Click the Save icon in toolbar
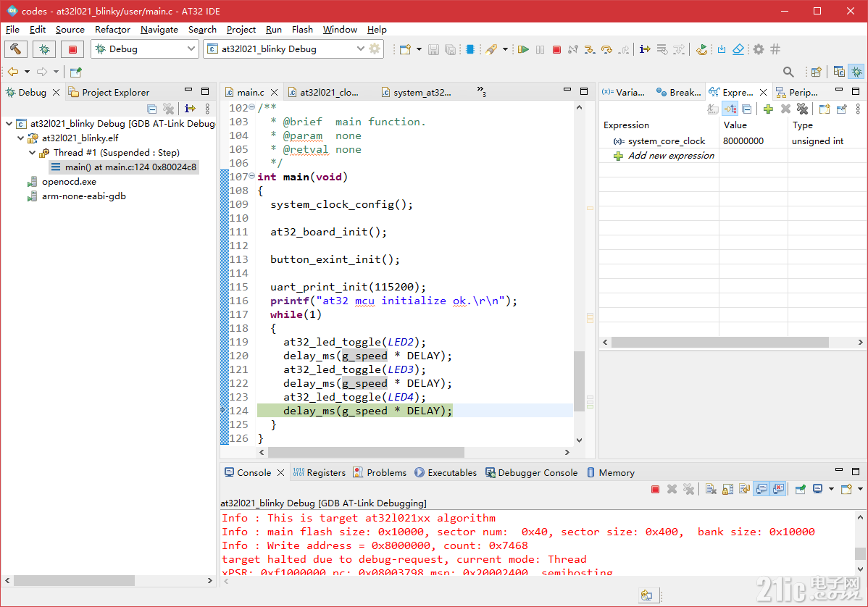The width and height of the screenshot is (868, 607). 433,49
